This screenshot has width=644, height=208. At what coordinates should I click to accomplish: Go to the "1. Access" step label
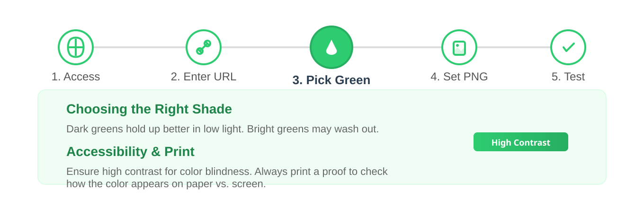click(76, 77)
